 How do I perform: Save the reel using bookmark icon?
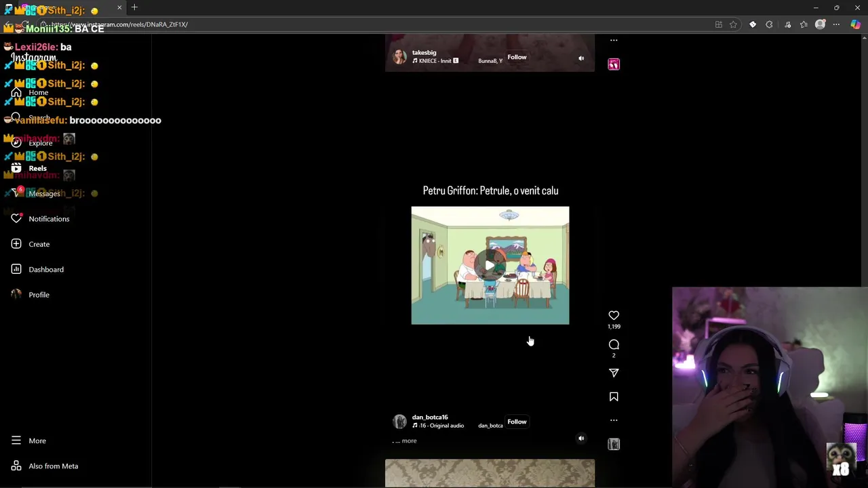(614, 396)
